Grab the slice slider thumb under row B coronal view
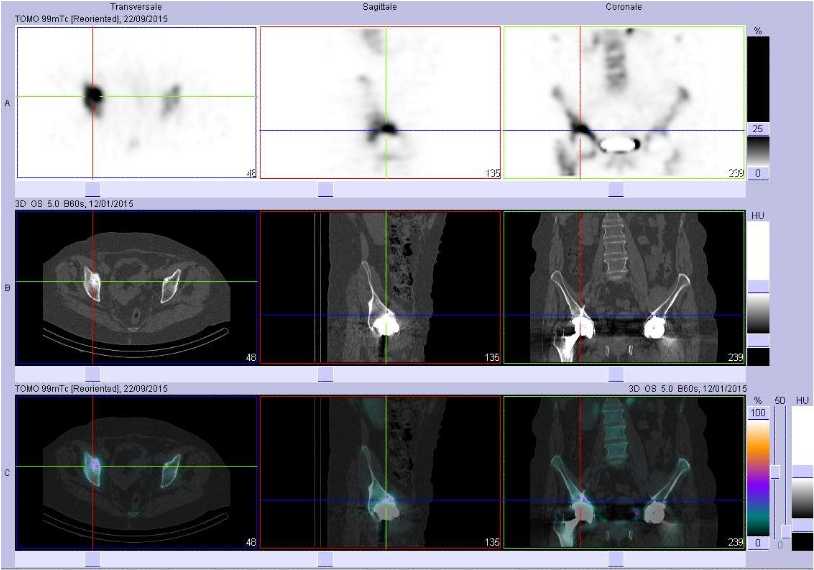Viewport: 814px width, 570px height. [616, 375]
